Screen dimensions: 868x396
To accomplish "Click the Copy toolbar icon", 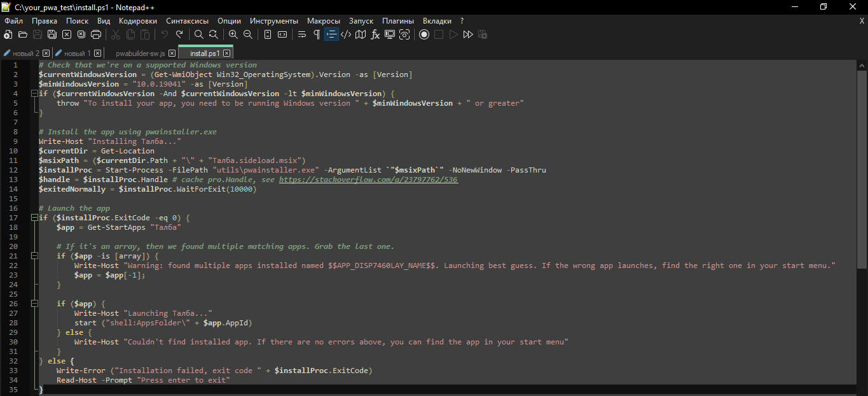I will [130, 34].
